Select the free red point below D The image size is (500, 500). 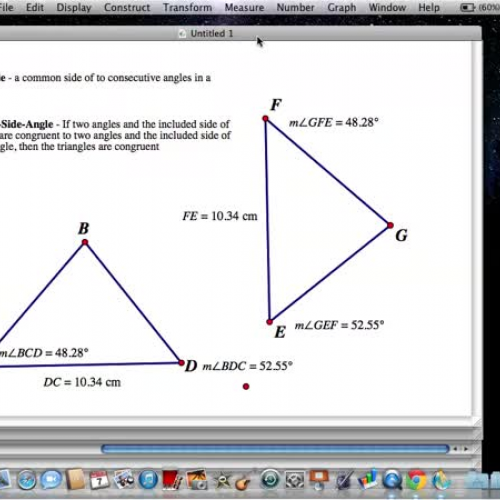[246, 386]
